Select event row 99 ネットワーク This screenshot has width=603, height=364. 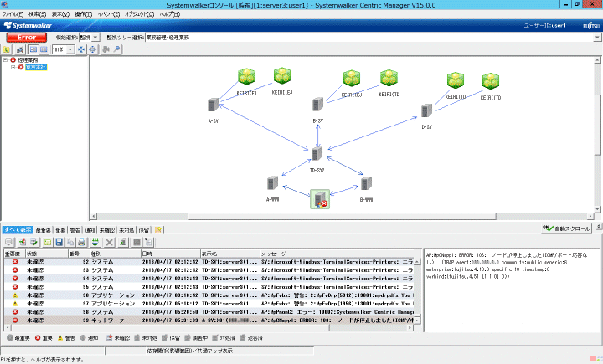209,320
